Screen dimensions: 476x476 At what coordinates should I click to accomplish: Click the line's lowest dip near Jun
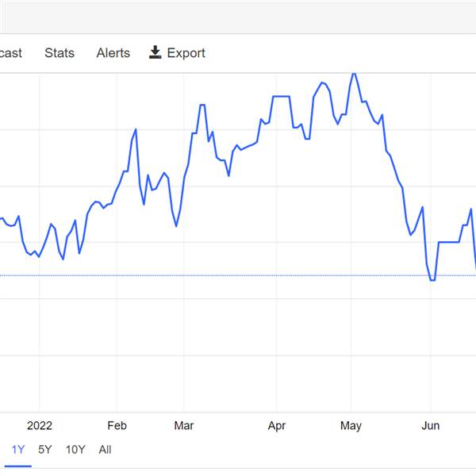pos(432,280)
